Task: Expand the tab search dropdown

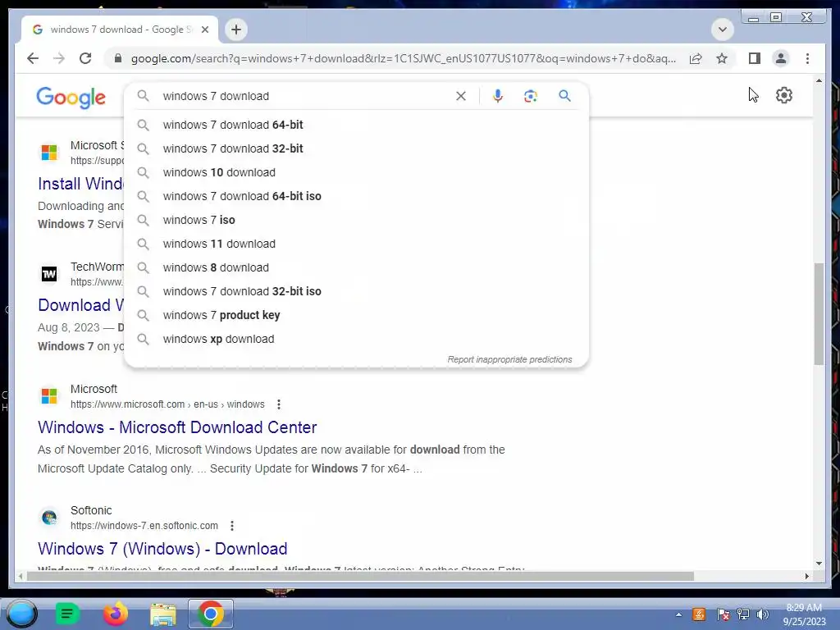Action: (x=722, y=30)
